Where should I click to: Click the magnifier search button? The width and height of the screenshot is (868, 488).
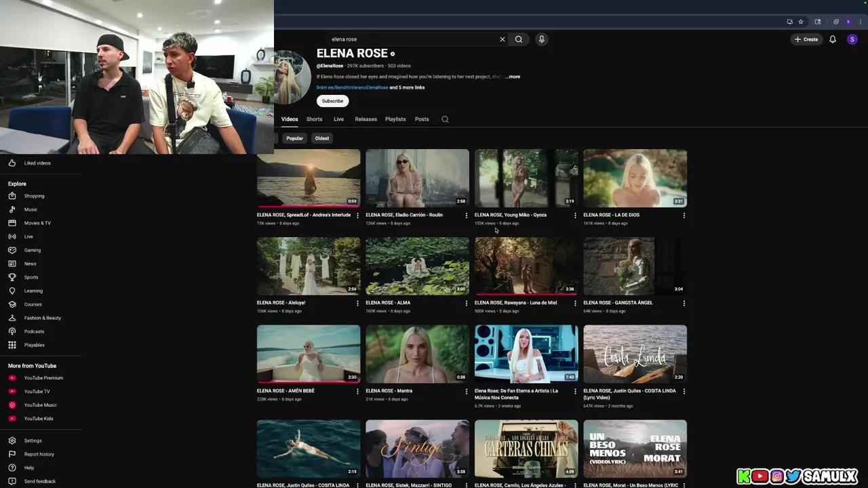pyautogui.click(x=519, y=39)
